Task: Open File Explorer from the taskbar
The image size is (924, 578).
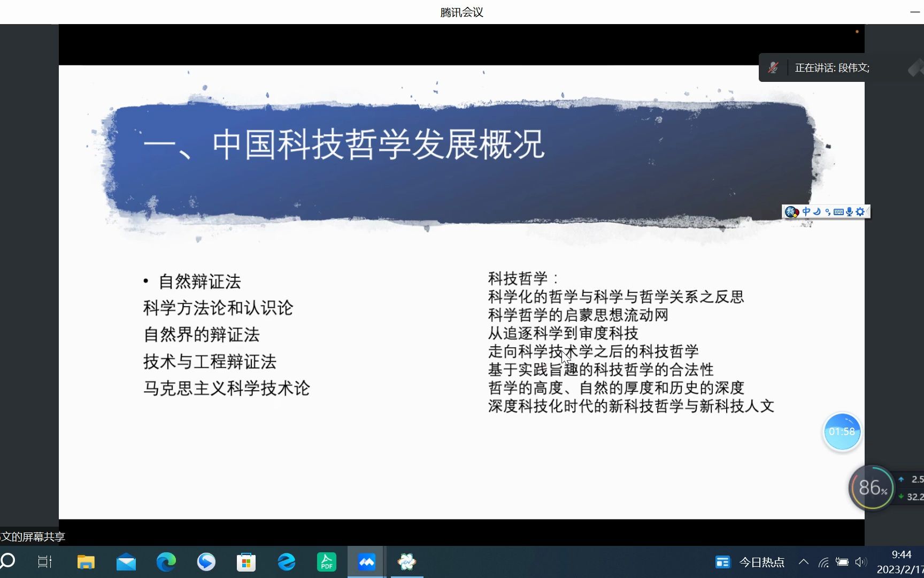Action: pyautogui.click(x=86, y=562)
